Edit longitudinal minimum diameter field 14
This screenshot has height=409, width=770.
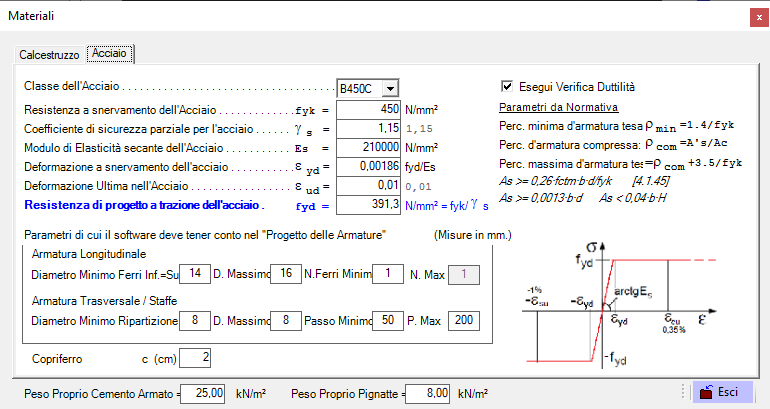(x=195, y=274)
